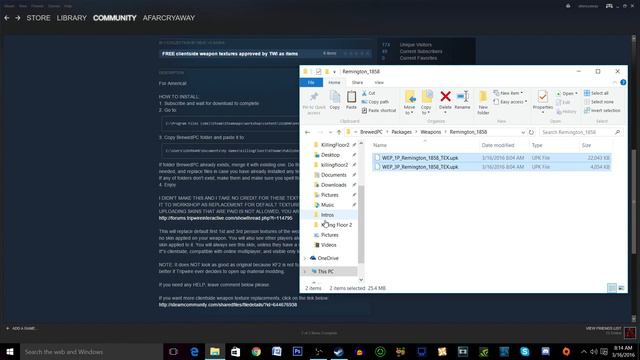This screenshot has width=640, height=360.
Task: Click the red Delete X icon
Action: point(445,96)
